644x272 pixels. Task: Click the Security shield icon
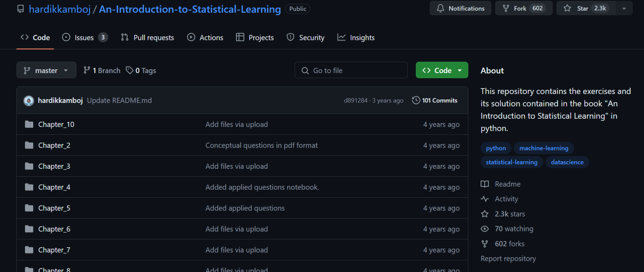pyautogui.click(x=290, y=37)
